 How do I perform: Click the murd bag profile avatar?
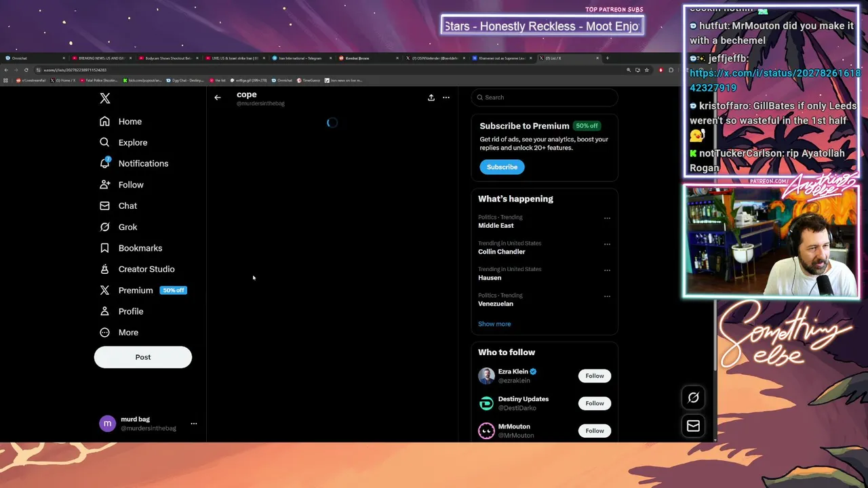(x=107, y=424)
